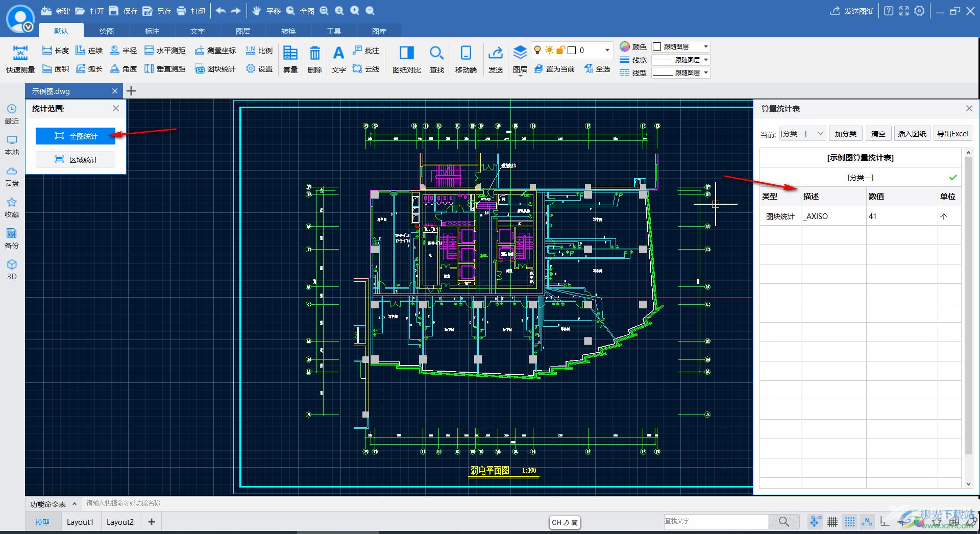Open the 快速测量 quick measure tool
The height and width of the screenshot is (534, 980).
click(20, 59)
